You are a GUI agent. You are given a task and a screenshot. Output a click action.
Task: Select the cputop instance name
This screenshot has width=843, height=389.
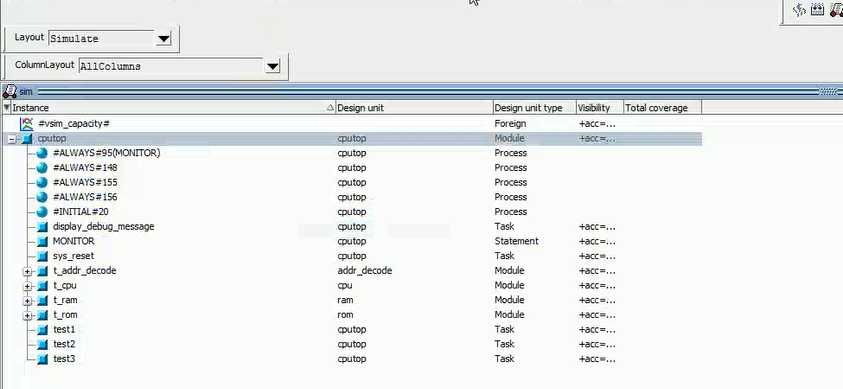[x=52, y=139]
